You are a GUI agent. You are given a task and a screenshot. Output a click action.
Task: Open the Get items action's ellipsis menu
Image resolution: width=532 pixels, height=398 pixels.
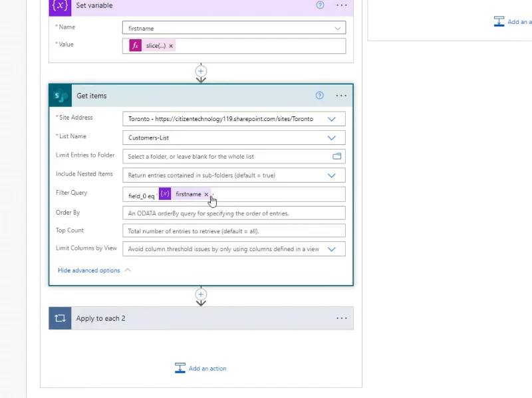(341, 96)
